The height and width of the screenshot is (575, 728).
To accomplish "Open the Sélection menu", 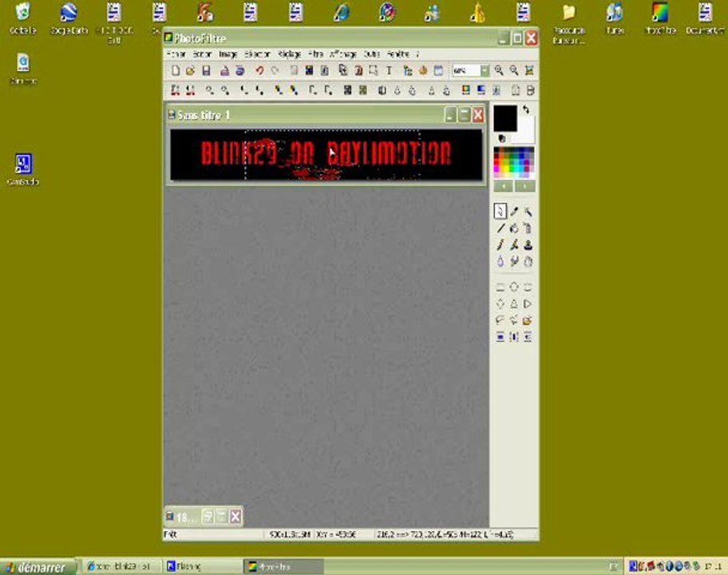I will (x=257, y=54).
